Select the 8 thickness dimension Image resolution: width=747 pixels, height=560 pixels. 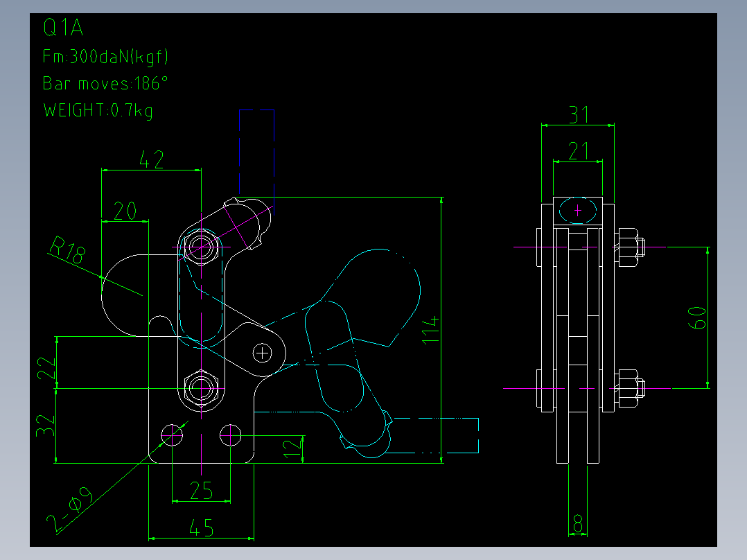pos(578,524)
